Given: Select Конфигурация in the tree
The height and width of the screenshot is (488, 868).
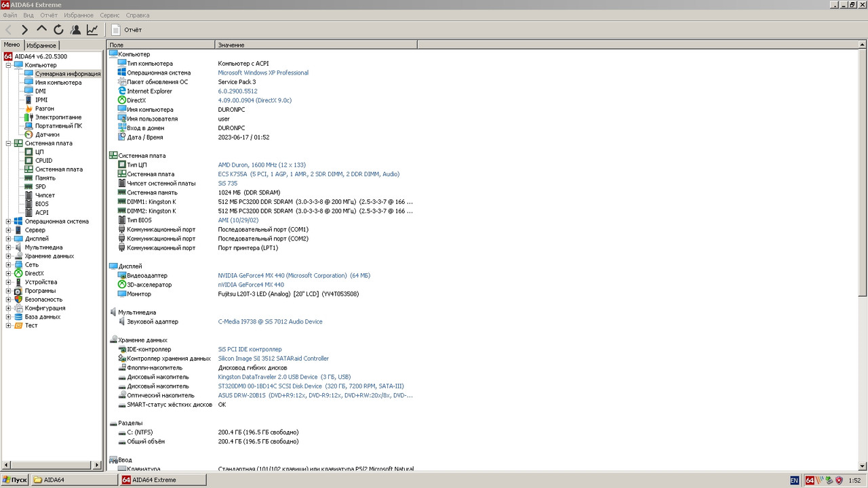Looking at the screenshot, I should (45, 308).
